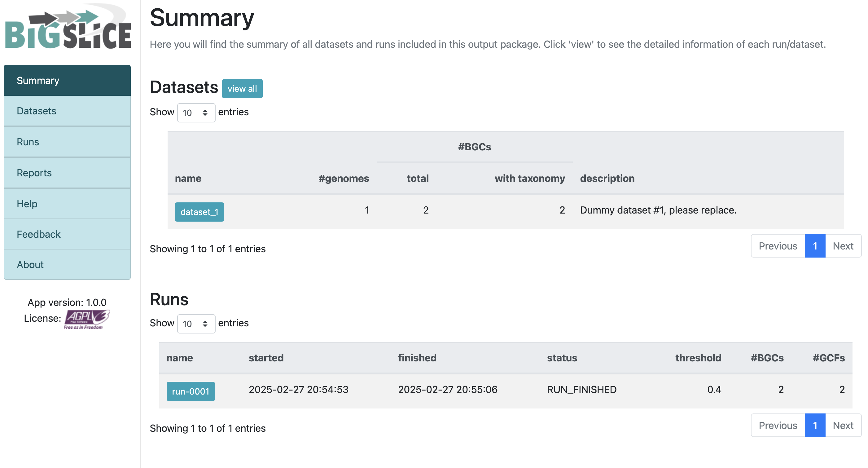Expand Datasets entries-per-page dropdown
Image resolution: width=868 pixels, height=468 pixels.
(196, 113)
